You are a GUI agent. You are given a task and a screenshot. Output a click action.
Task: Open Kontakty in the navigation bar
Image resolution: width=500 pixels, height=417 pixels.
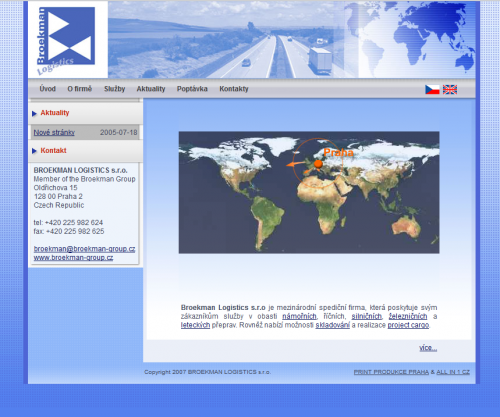234,89
